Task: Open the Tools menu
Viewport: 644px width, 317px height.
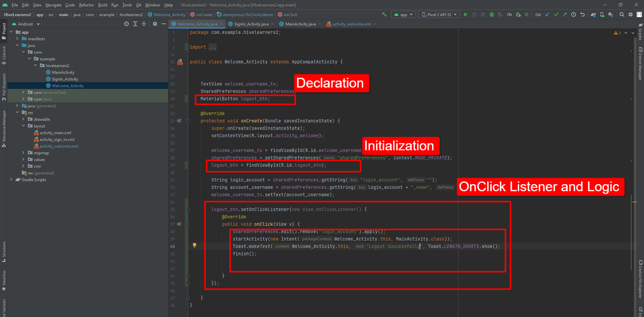Action: [127, 5]
